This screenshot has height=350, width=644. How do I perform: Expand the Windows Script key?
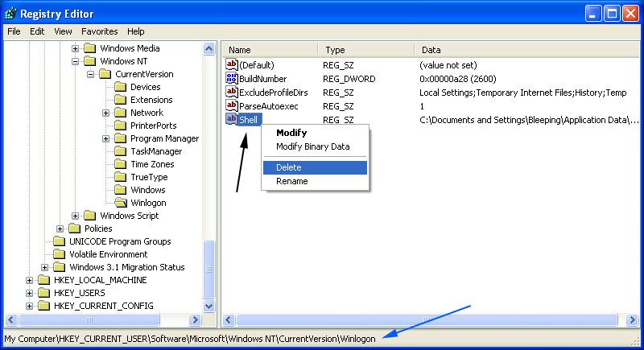coord(75,216)
